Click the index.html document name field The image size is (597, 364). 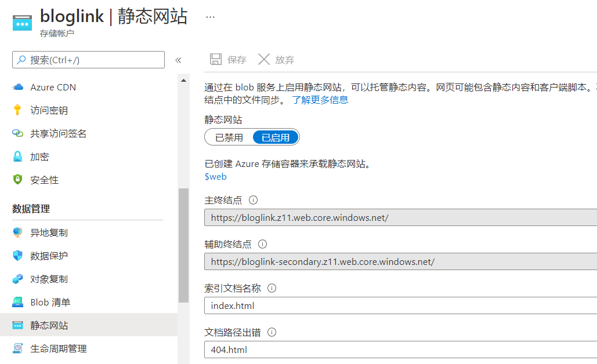coord(400,306)
